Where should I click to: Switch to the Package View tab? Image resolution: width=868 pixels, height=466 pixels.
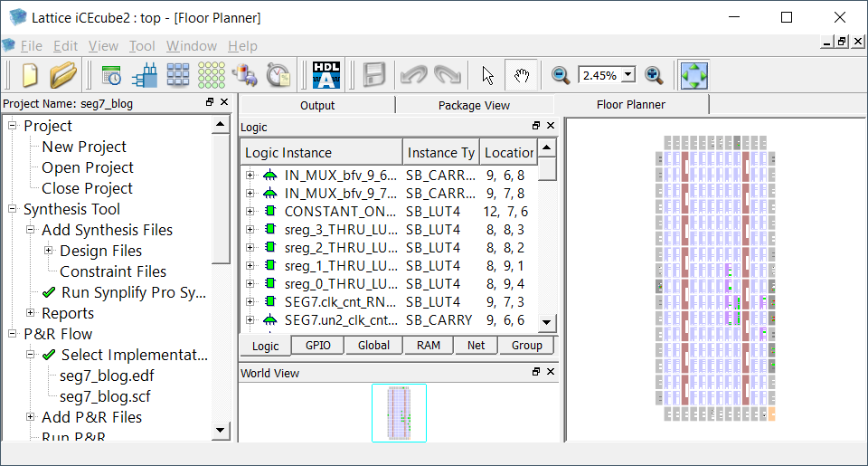474,105
